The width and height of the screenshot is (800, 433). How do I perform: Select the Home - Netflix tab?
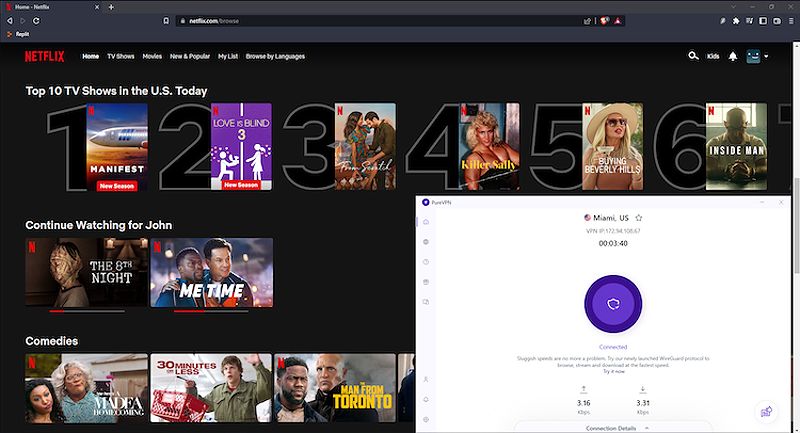tap(53, 7)
